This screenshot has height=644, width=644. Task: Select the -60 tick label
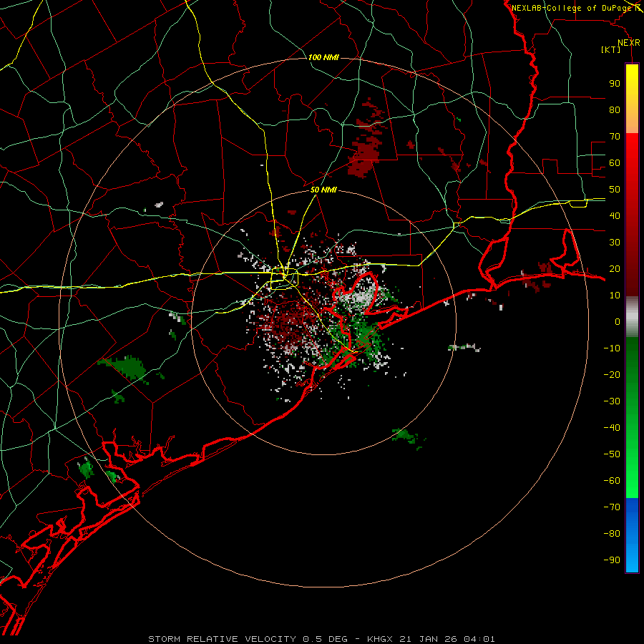click(612, 481)
